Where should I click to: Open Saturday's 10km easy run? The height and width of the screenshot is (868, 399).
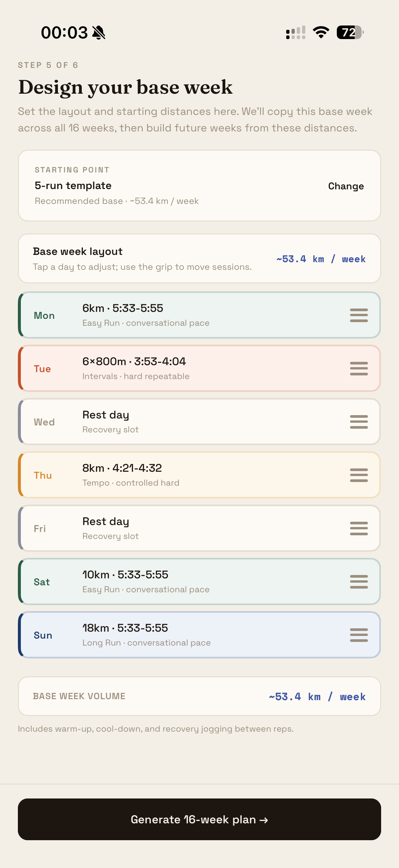point(199,582)
